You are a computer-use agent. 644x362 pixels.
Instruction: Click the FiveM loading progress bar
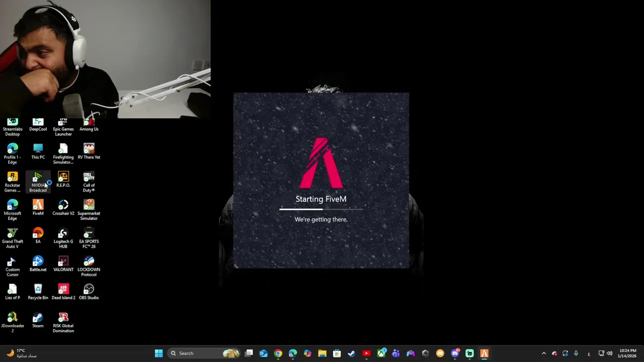click(321, 209)
